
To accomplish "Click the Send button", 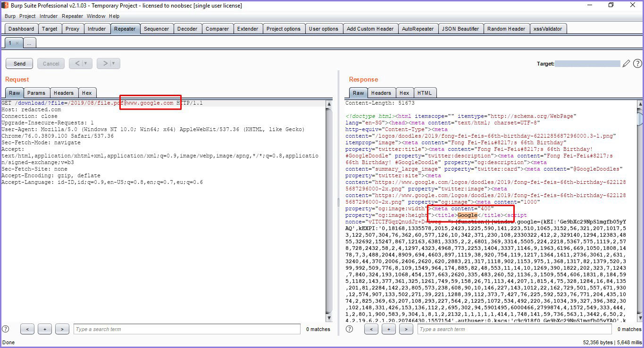I will click(19, 63).
